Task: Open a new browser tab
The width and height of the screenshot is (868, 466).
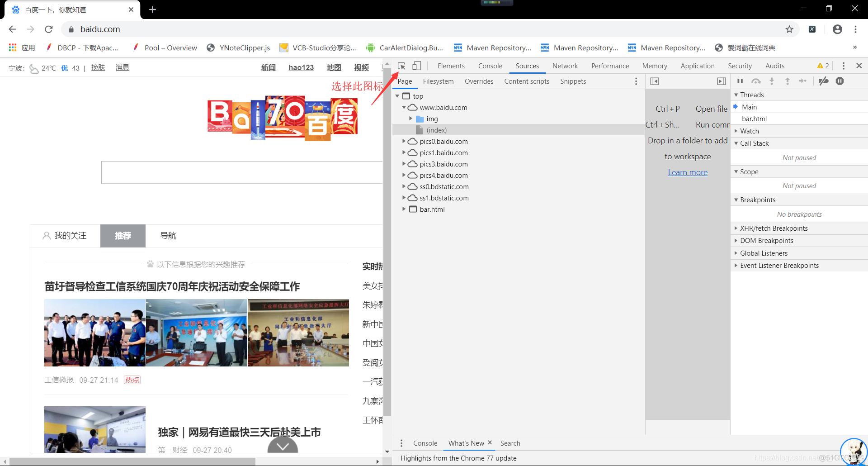Action: click(x=153, y=10)
